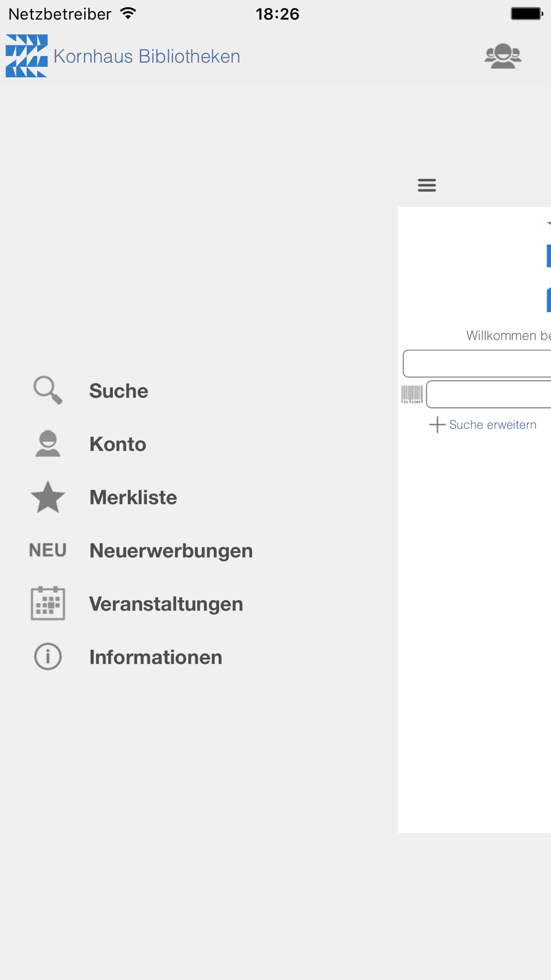Open the Suche menu item
551x980 pixels.
point(118,391)
